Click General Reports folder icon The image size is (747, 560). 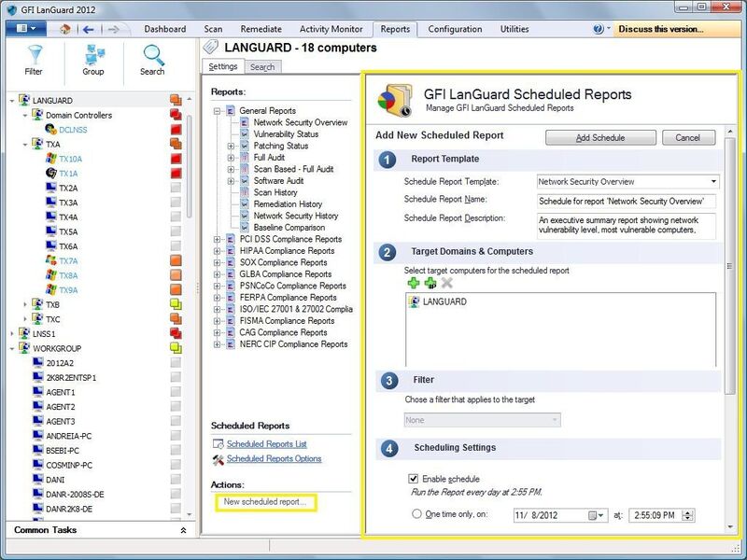point(231,110)
